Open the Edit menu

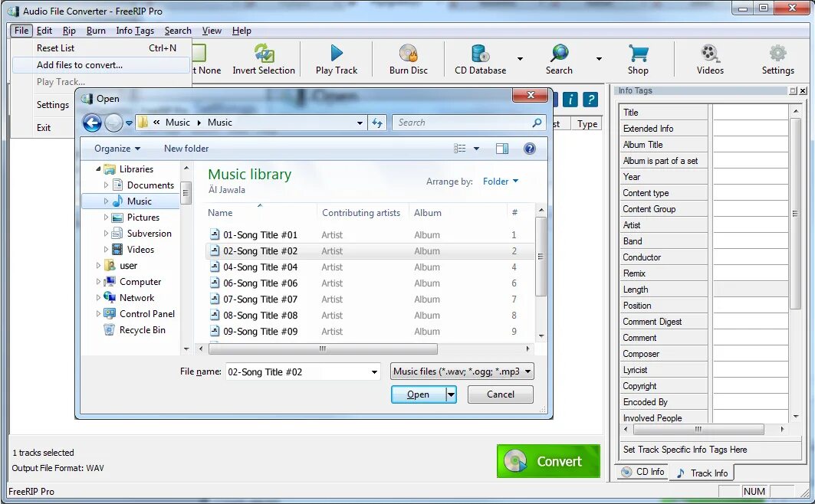[44, 31]
